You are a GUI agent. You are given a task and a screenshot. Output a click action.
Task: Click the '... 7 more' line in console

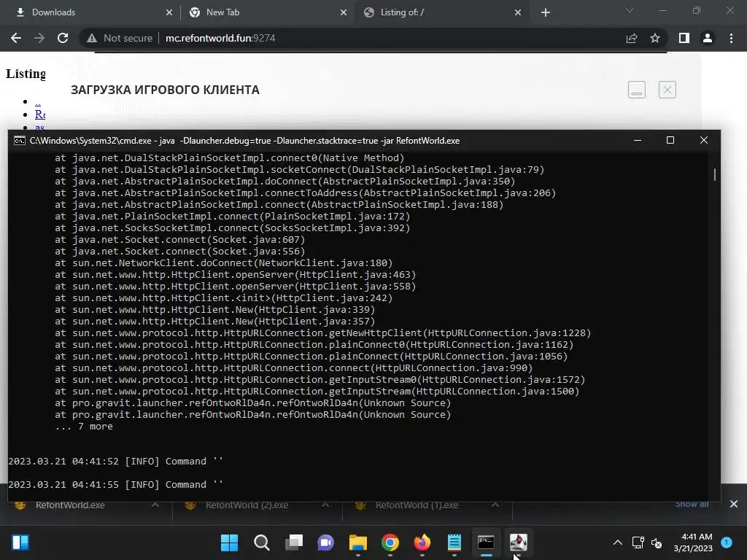(84, 426)
